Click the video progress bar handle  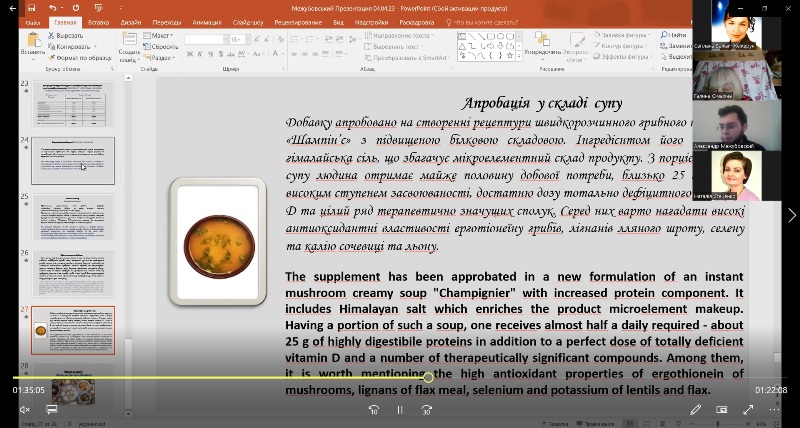click(x=428, y=377)
